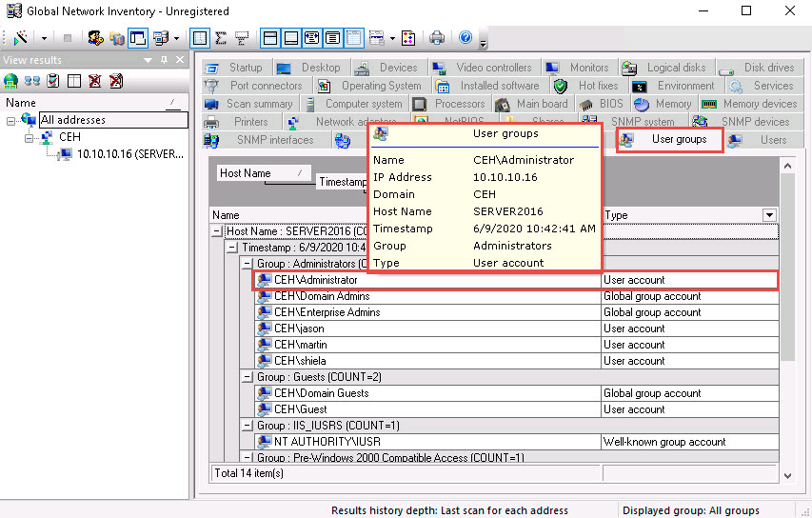Image resolution: width=812 pixels, height=518 pixels.
Task: Select the User groups tab
Action: click(669, 139)
